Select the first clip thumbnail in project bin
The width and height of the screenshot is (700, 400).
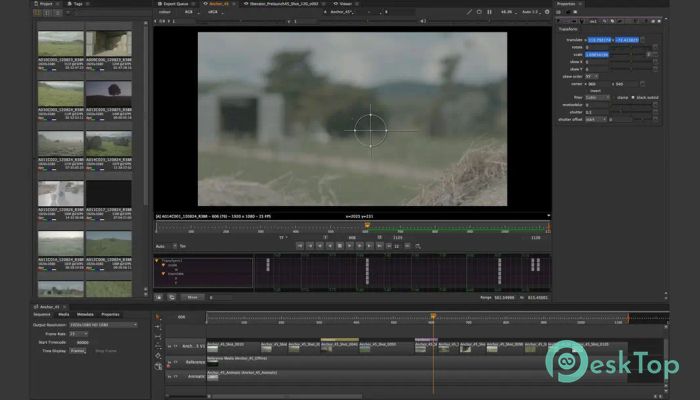(61, 43)
